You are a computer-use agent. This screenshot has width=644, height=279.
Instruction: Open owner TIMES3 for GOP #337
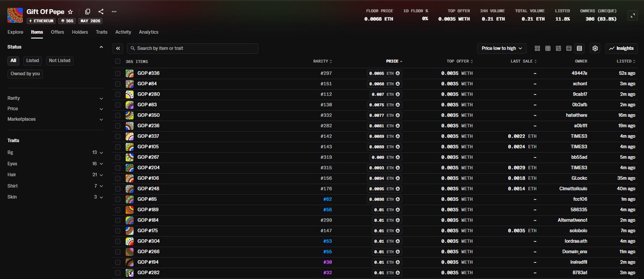pos(579,136)
